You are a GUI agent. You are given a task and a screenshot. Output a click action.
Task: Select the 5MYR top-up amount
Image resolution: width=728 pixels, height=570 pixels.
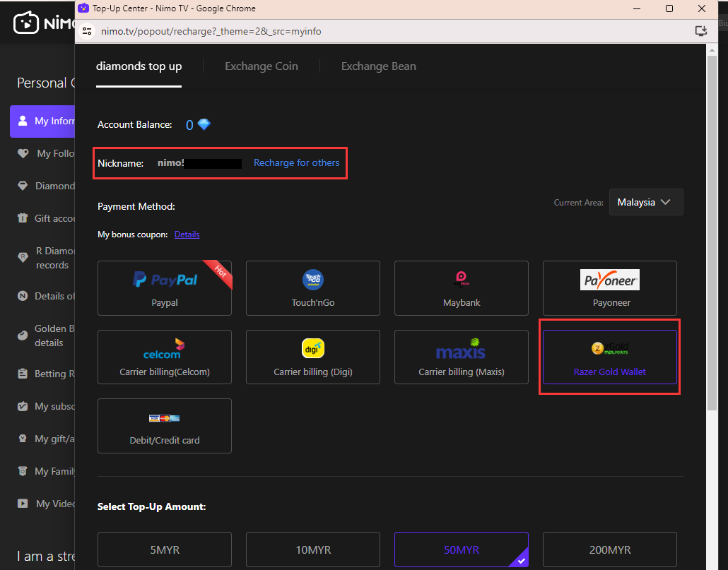[165, 550]
